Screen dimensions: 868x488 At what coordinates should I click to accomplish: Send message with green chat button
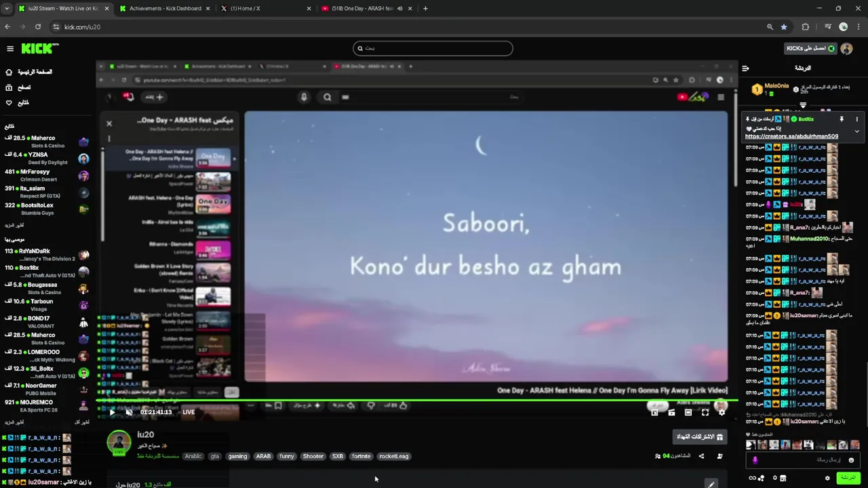tap(848, 478)
